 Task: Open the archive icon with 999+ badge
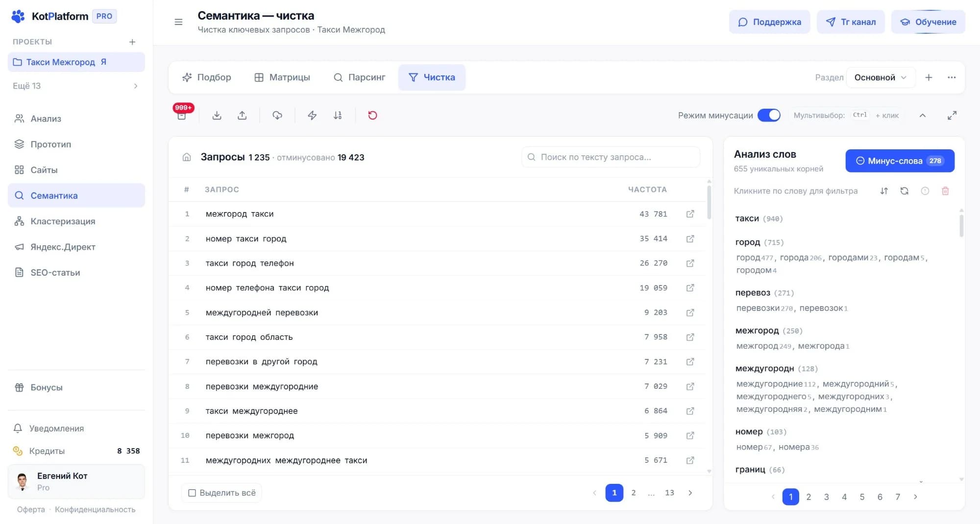click(182, 116)
